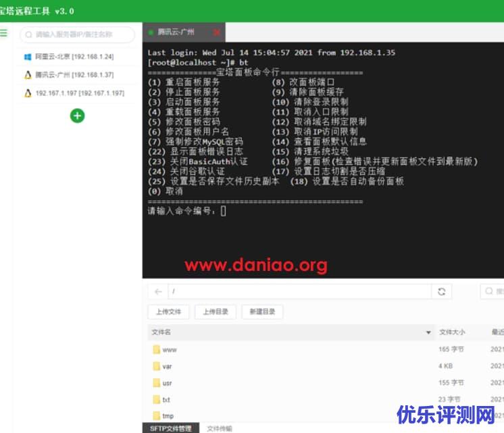
Task: Click the 165 字节 size cell
Action: point(451,349)
